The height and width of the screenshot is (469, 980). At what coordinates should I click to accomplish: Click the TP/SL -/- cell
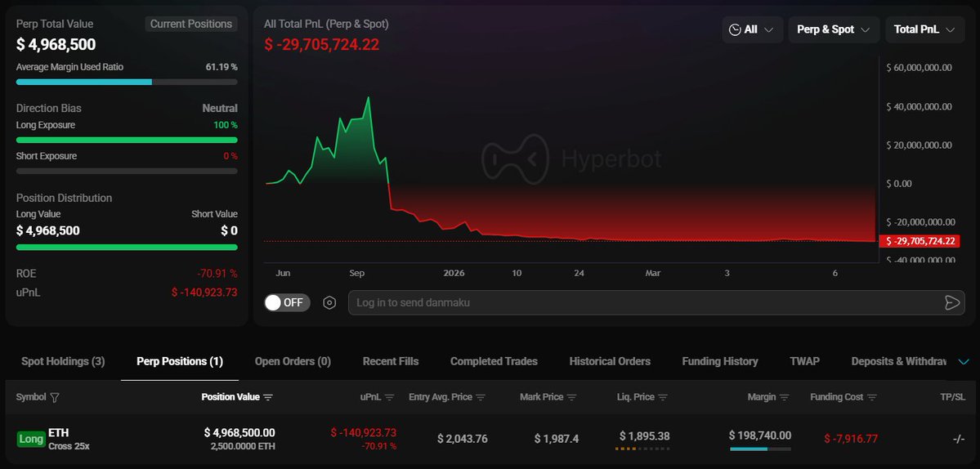959,439
